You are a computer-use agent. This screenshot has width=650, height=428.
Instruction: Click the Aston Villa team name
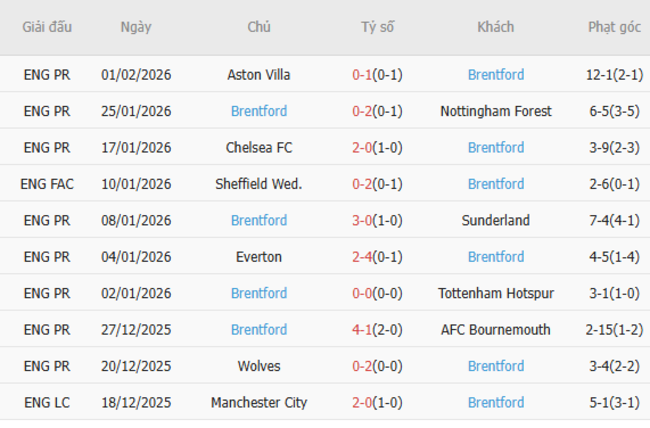(x=259, y=75)
